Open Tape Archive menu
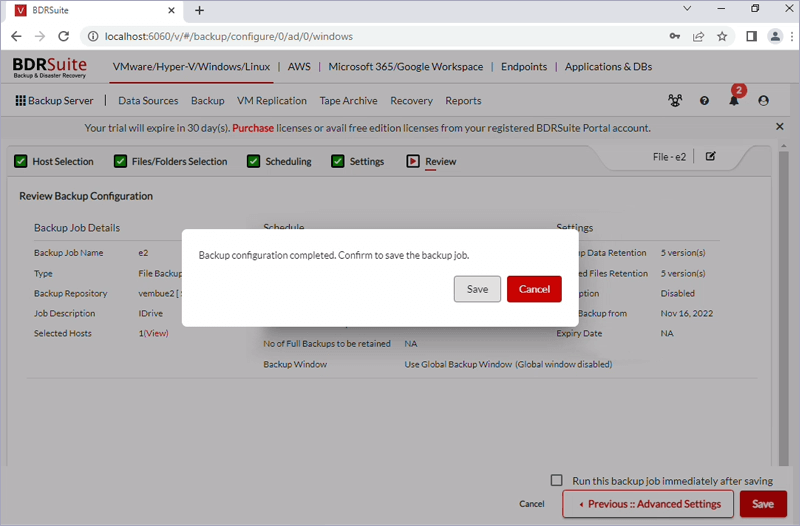Screen dimensions: 800x526 point(348,101)
